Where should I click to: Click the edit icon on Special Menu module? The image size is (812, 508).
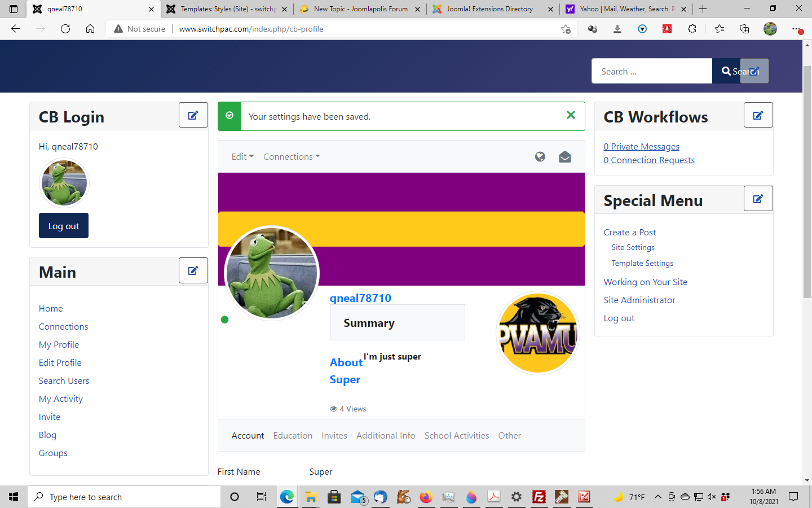click(x=758, y=199)
